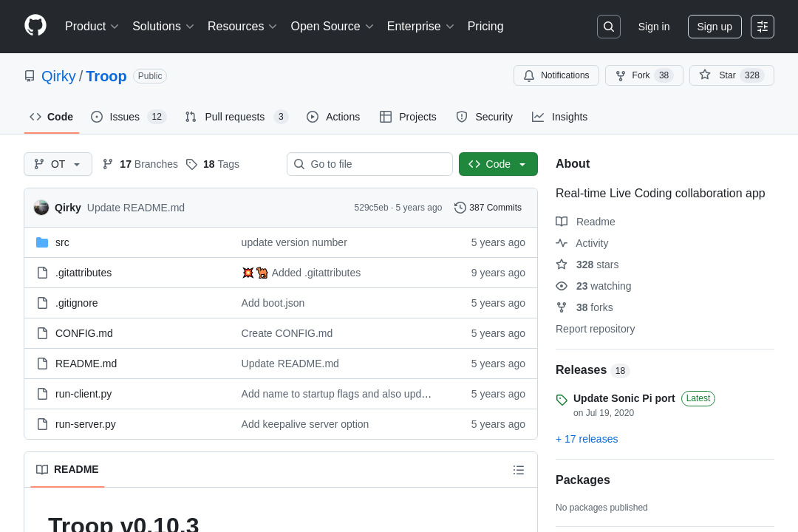View the 18 Tags list

tap(213, 164)
